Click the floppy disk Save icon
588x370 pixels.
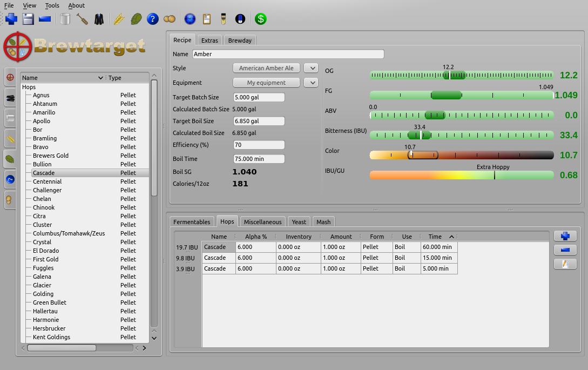(x=28, y=19)
